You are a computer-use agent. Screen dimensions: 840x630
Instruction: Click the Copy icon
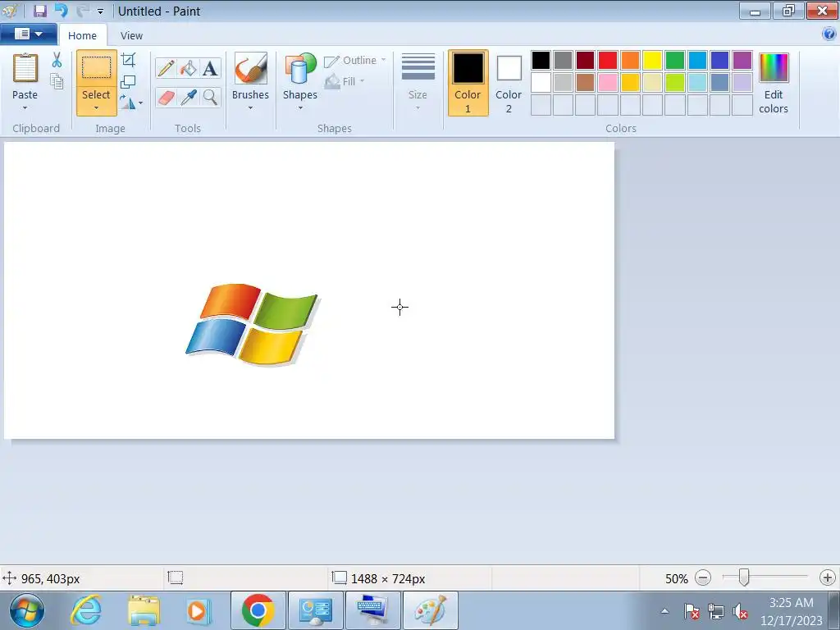[x=57, y=81]
